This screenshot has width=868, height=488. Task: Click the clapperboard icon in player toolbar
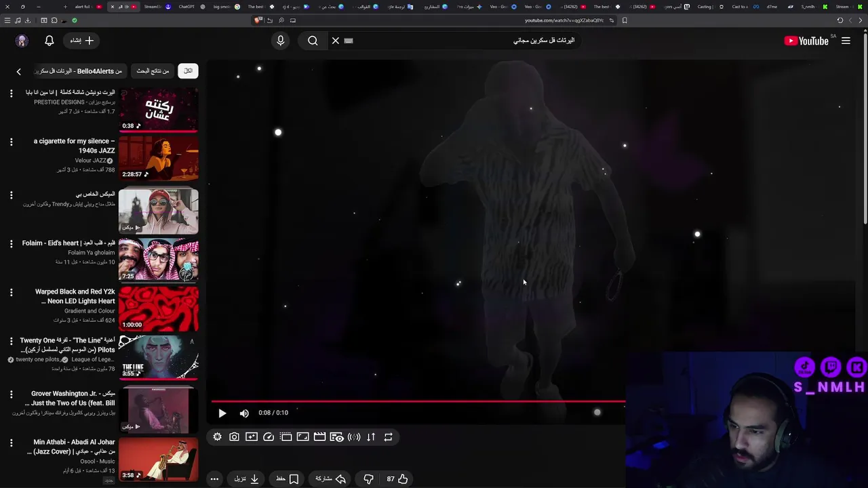coord(319,437)
